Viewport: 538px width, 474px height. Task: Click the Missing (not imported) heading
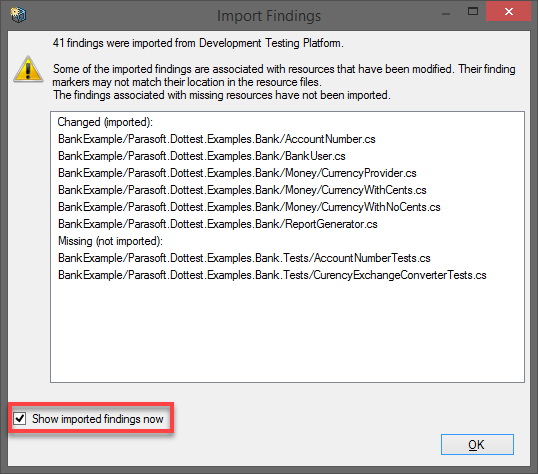tap(110, 241)
